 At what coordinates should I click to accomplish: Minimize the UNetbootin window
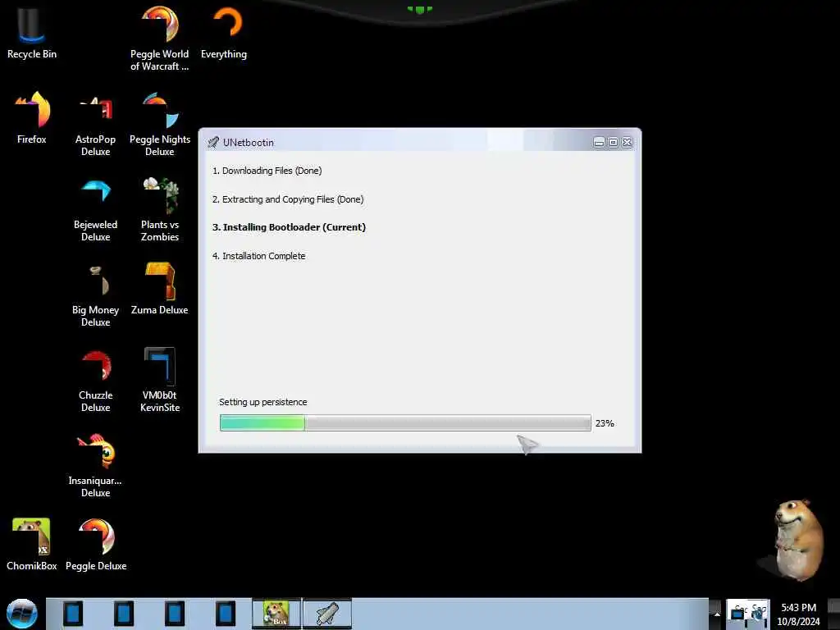coord(599,142)
